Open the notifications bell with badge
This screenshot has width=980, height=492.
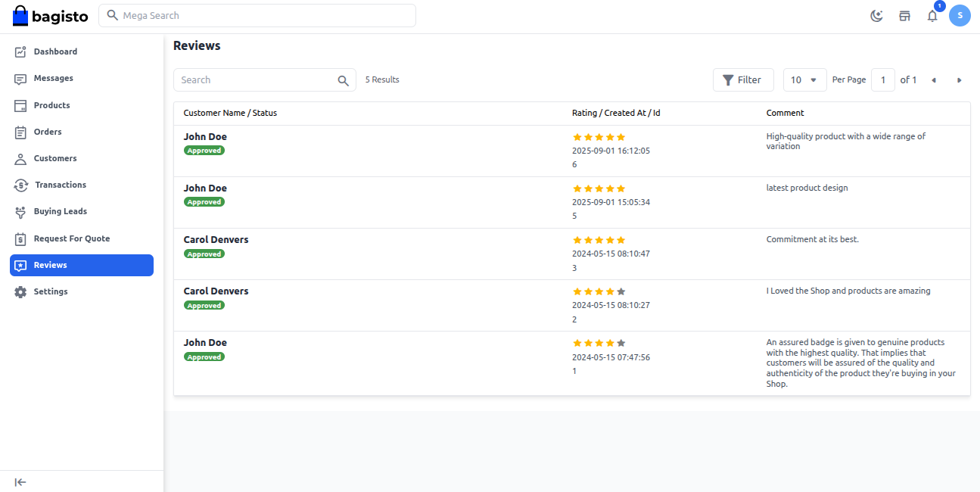coord(932,15)
